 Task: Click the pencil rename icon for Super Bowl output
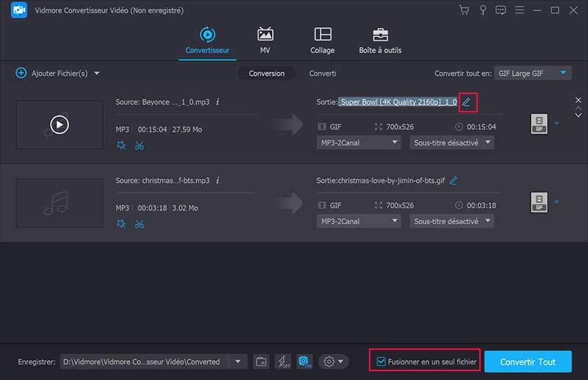click(466, 102)
